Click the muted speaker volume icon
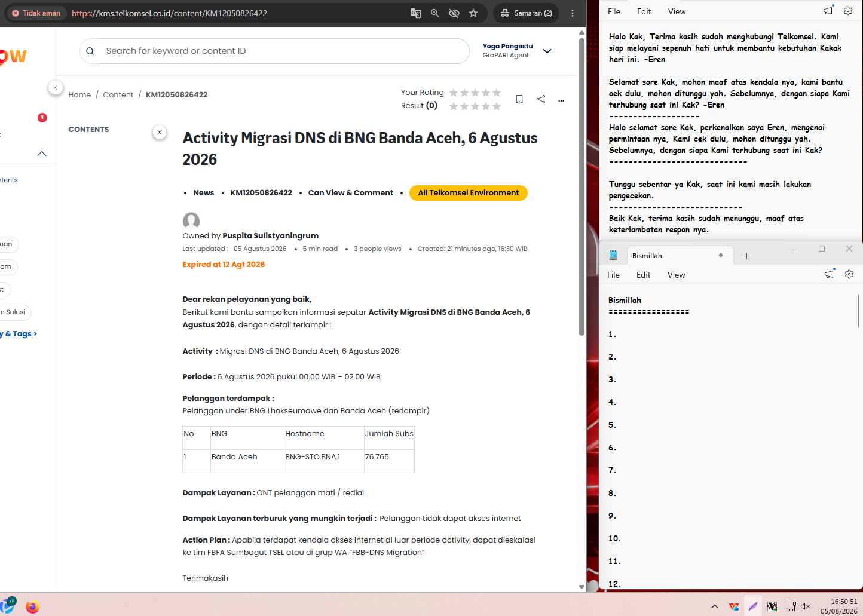 [806, 606]
